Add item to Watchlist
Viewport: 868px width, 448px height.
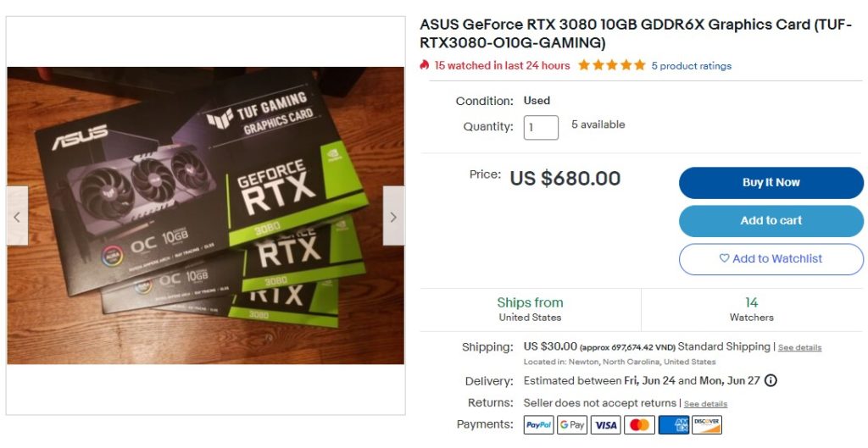point(771,259)
